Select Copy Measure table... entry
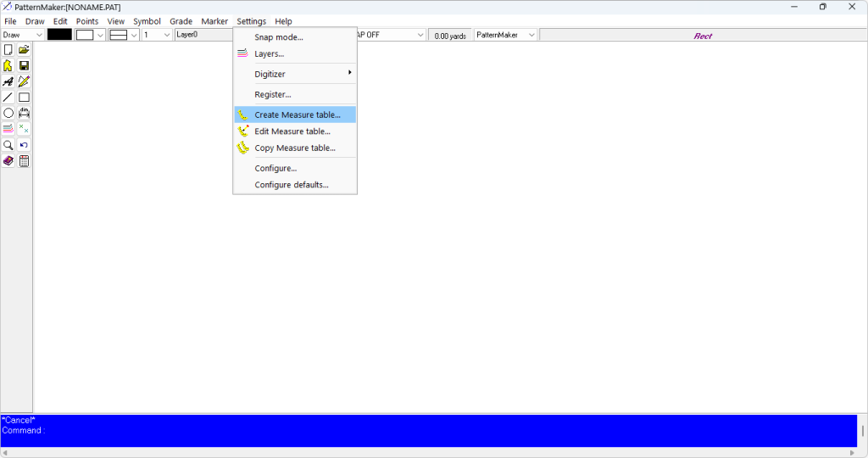The image size is (868, 458). point(295,148)
